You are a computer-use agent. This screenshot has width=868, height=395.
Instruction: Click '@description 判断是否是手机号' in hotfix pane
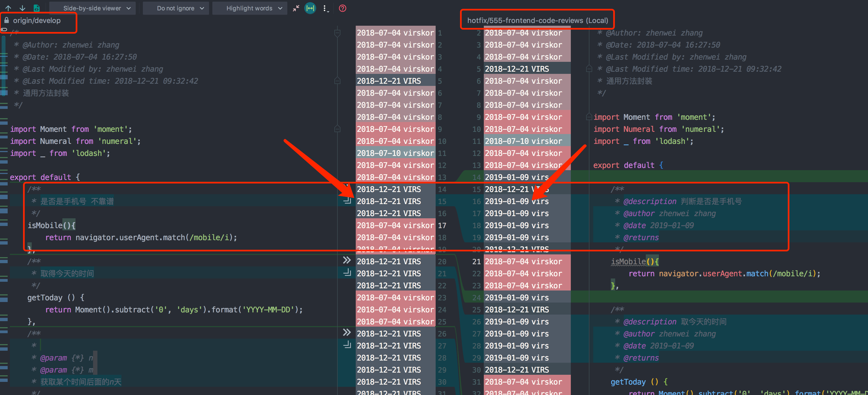683,201
